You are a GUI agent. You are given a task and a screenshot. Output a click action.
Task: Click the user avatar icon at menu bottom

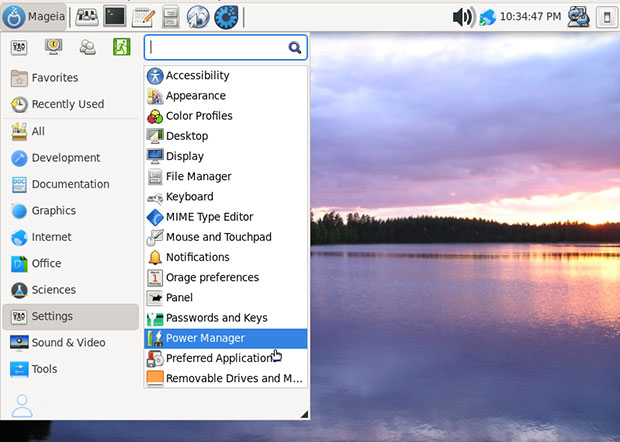click(x=22, y=405)
